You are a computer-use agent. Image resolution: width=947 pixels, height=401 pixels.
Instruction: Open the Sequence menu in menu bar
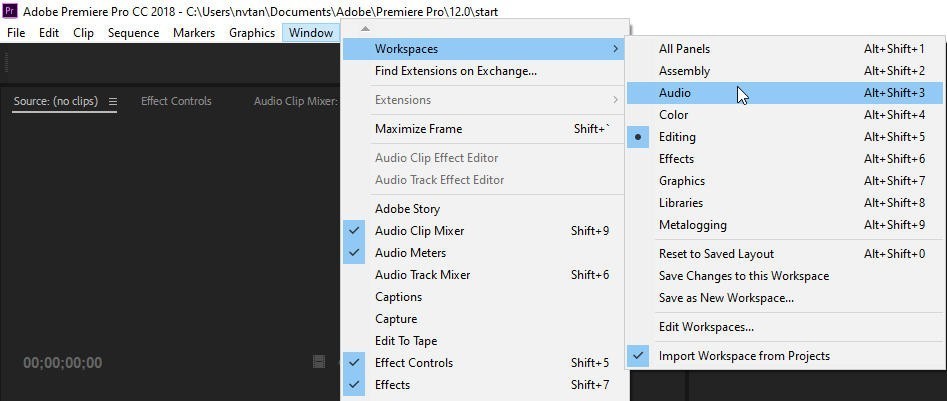click(x=133, y=33)
